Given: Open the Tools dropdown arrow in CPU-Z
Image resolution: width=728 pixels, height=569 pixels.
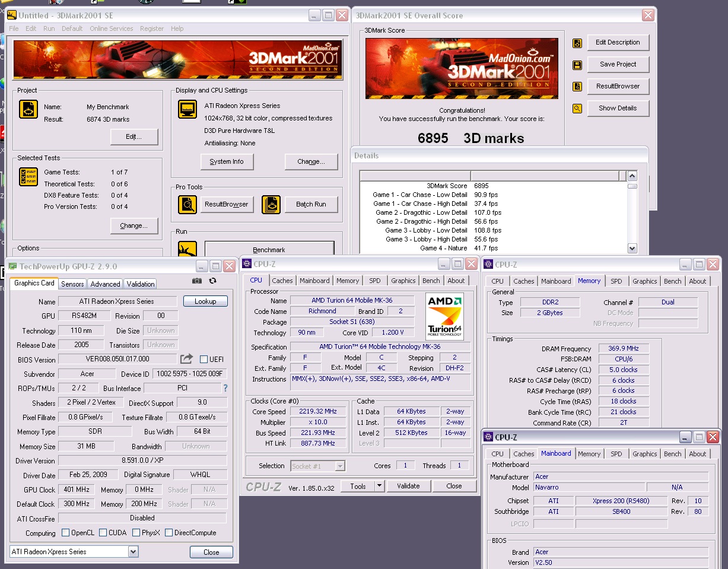Looking at the screenshot, I should tap(380, 486).
